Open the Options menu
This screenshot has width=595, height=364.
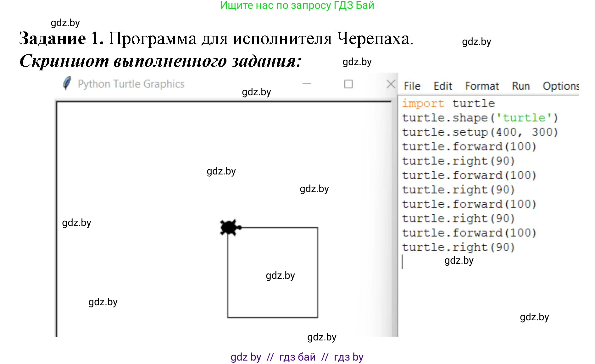(560, 86)
